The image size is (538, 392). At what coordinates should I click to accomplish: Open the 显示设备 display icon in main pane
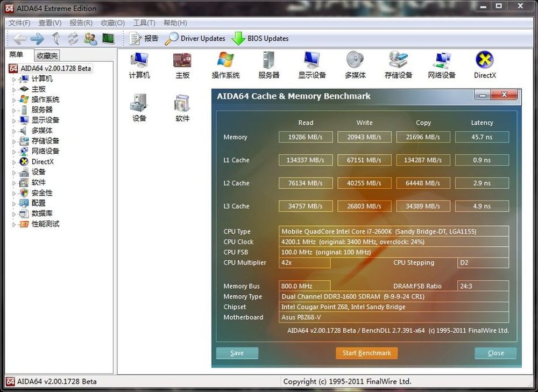[312, 65]
